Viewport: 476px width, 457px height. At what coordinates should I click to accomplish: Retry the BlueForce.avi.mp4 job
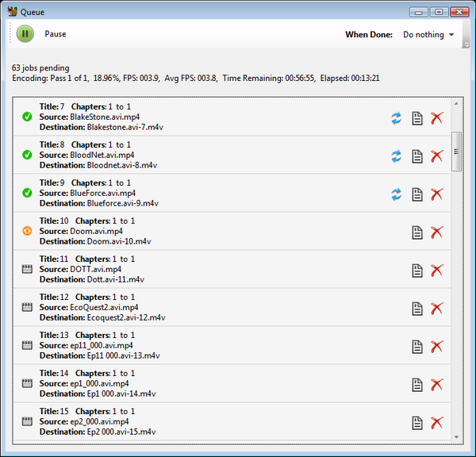click(396, 194)
